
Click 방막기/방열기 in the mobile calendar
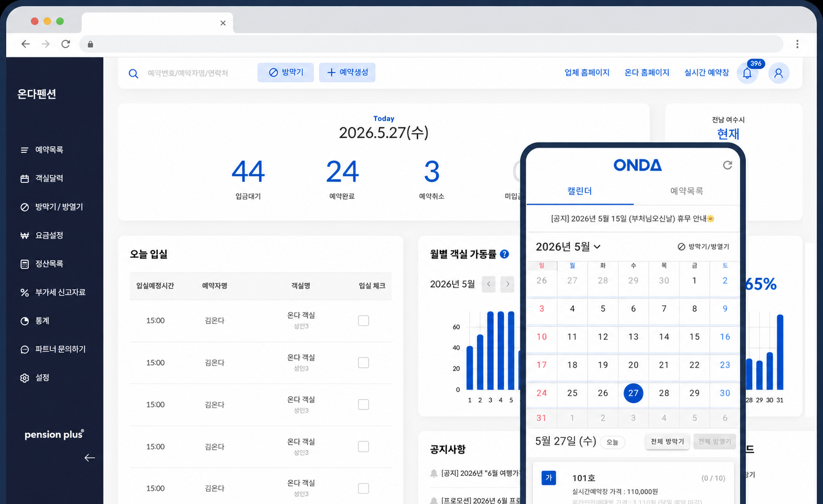703,247
